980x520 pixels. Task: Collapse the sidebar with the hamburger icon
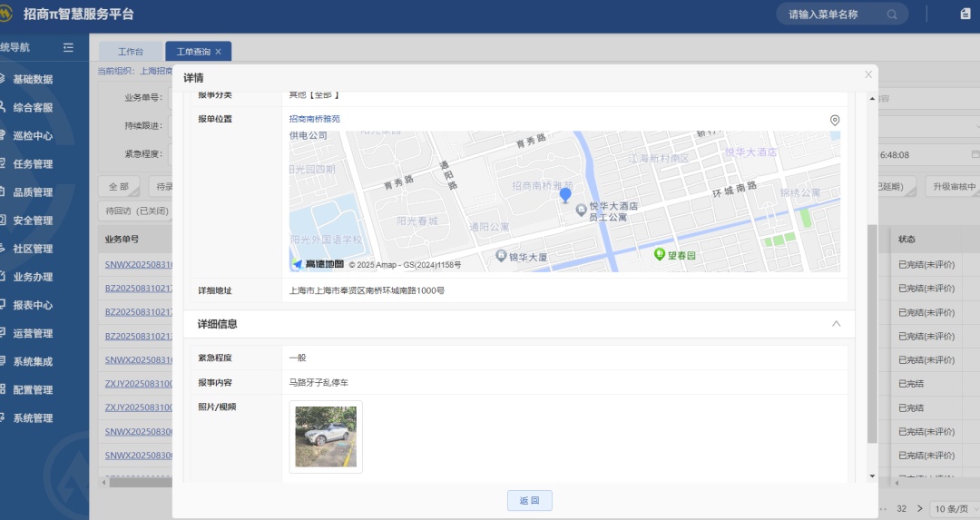click(68, 47)
